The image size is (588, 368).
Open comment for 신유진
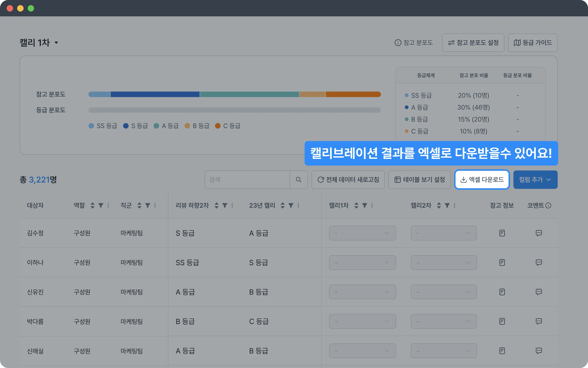coord(539,292)
